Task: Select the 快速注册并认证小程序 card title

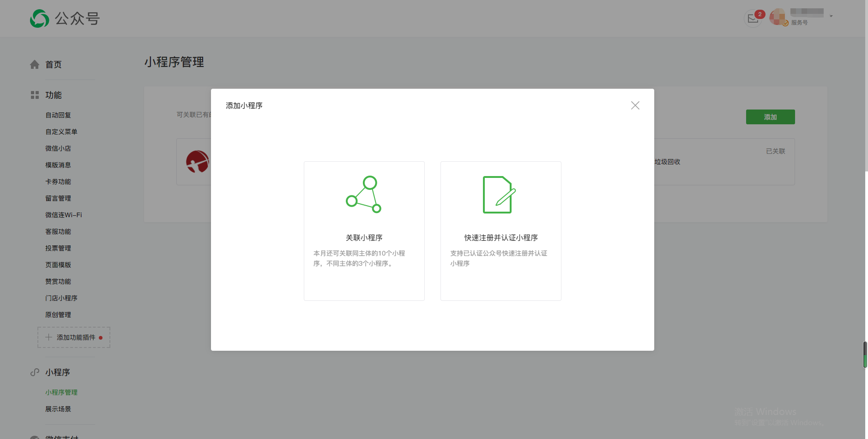Action: (501, 238)
